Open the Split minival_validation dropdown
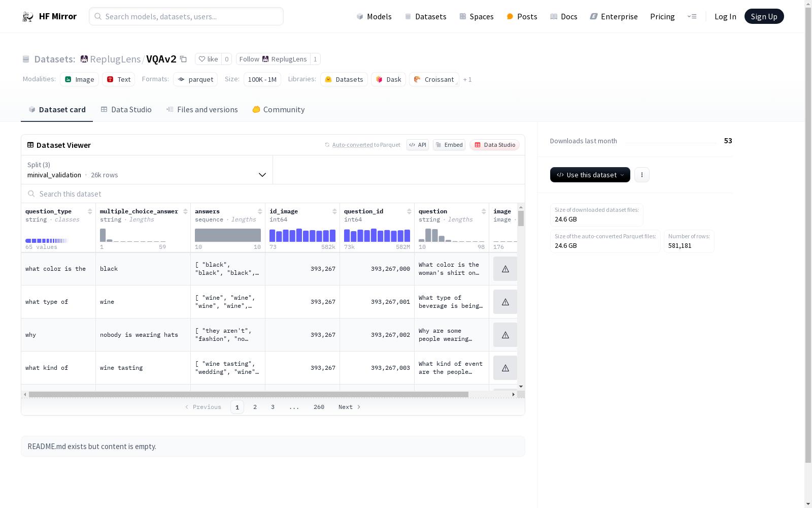 pos(147,170)
